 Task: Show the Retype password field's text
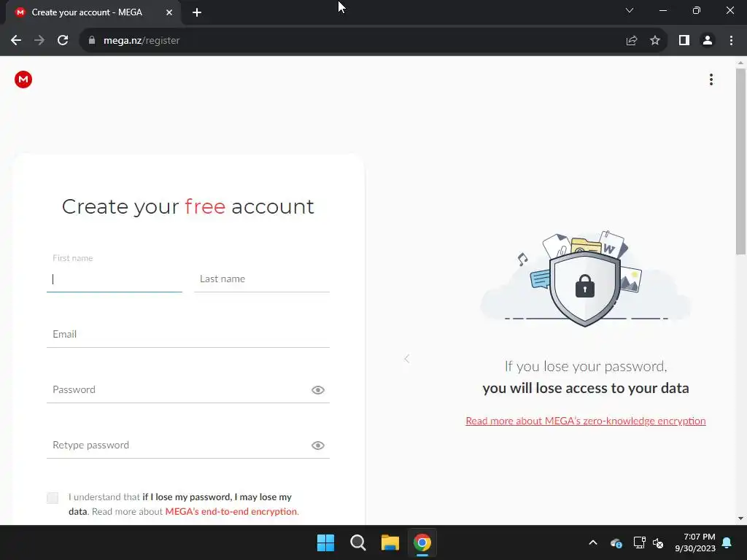pos(318,446)
